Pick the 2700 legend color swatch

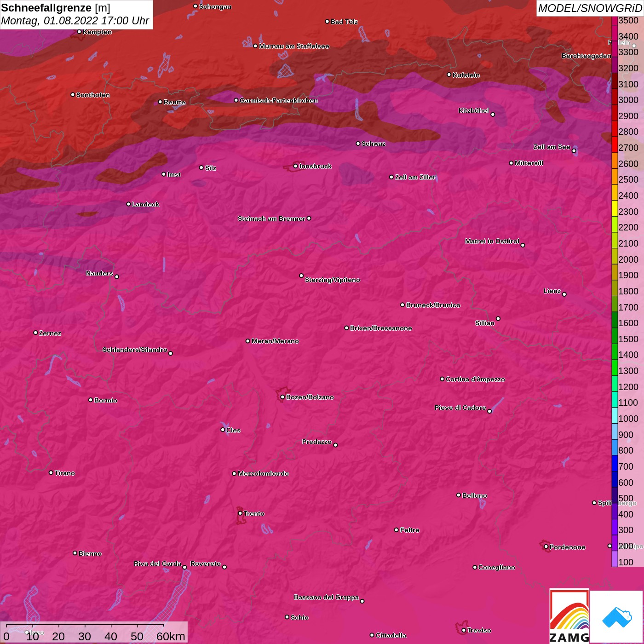coord(615,145)
